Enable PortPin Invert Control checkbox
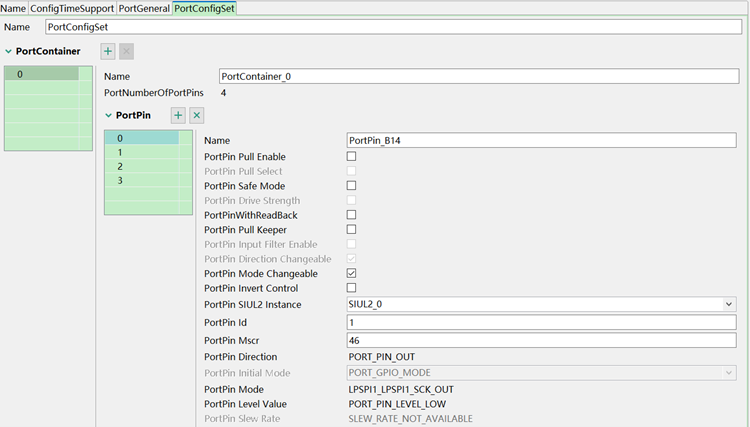The image size is (750, 427). pyautogui.click(x=351, y=288)
